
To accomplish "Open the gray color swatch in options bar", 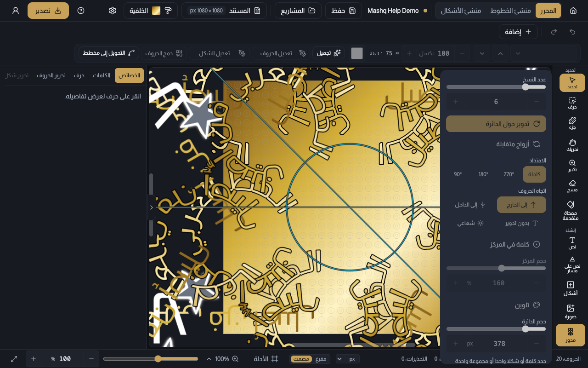I will click(x=357, y=53).
